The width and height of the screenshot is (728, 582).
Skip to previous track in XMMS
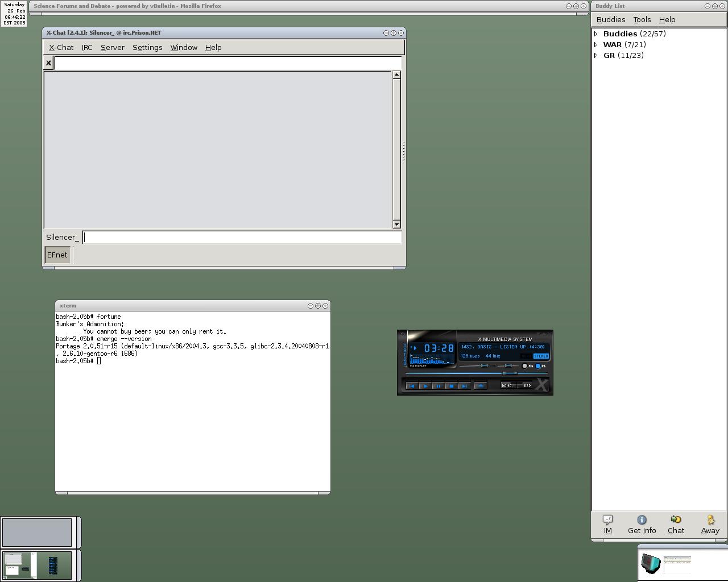(412, 386)
